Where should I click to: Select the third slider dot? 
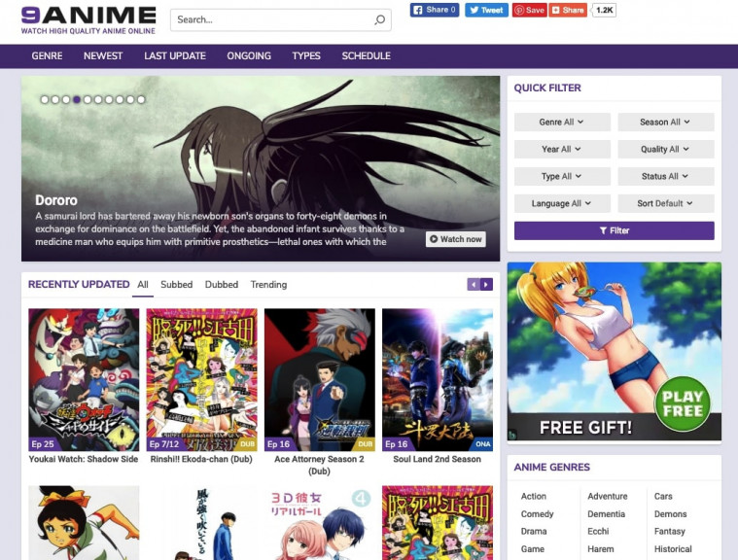(66, 99)
